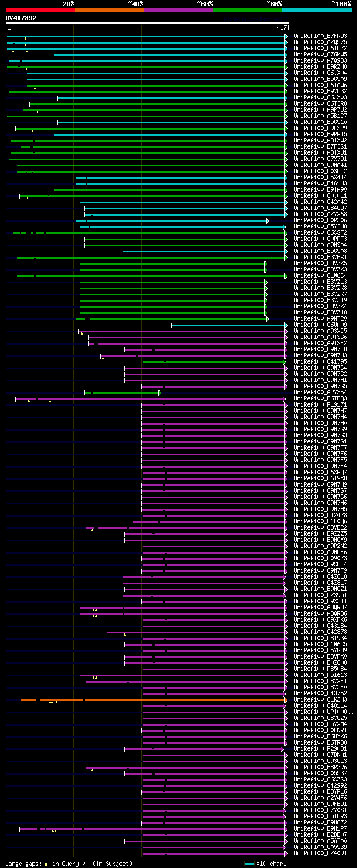
Task: View entry UniRef100_Q41795
Action: pos(320,361)
